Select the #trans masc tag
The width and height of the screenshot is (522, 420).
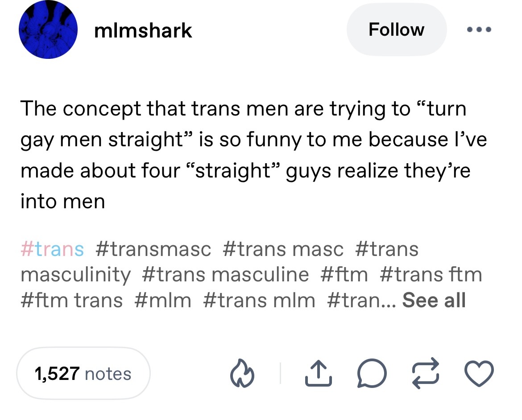[x=283, y=249]
